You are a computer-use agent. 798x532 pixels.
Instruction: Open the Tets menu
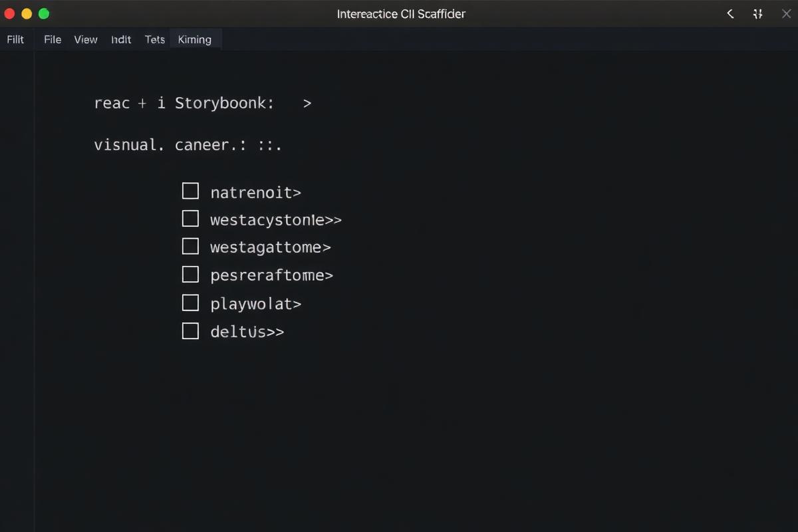(x=155, y=39)
